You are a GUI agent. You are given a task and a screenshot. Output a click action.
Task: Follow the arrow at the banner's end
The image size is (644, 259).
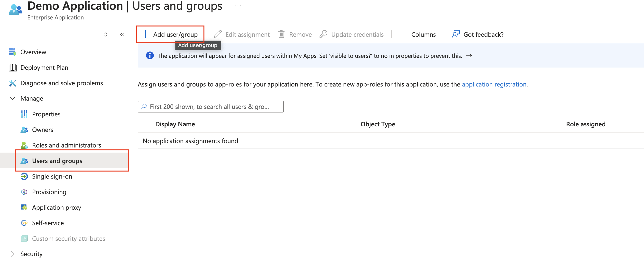(x=469, y=56)
